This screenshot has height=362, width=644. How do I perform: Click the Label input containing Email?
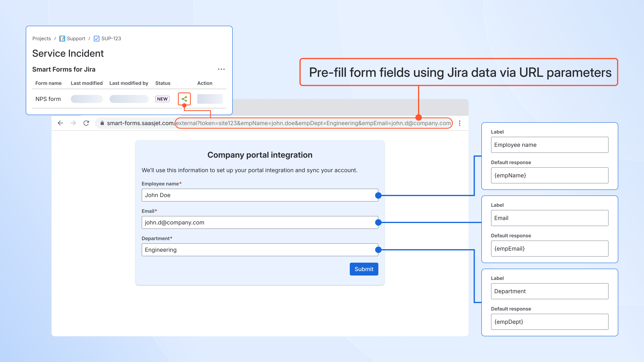tap(549, 218)
